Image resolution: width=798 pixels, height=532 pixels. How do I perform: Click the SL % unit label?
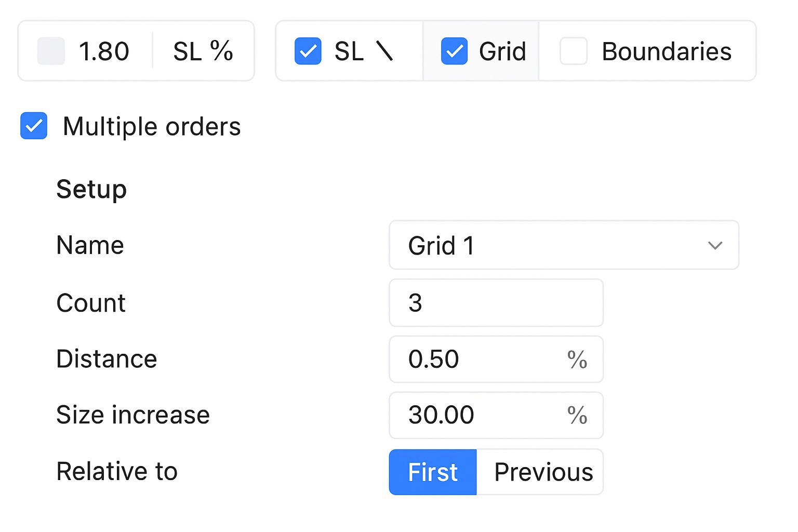[203, 51]
